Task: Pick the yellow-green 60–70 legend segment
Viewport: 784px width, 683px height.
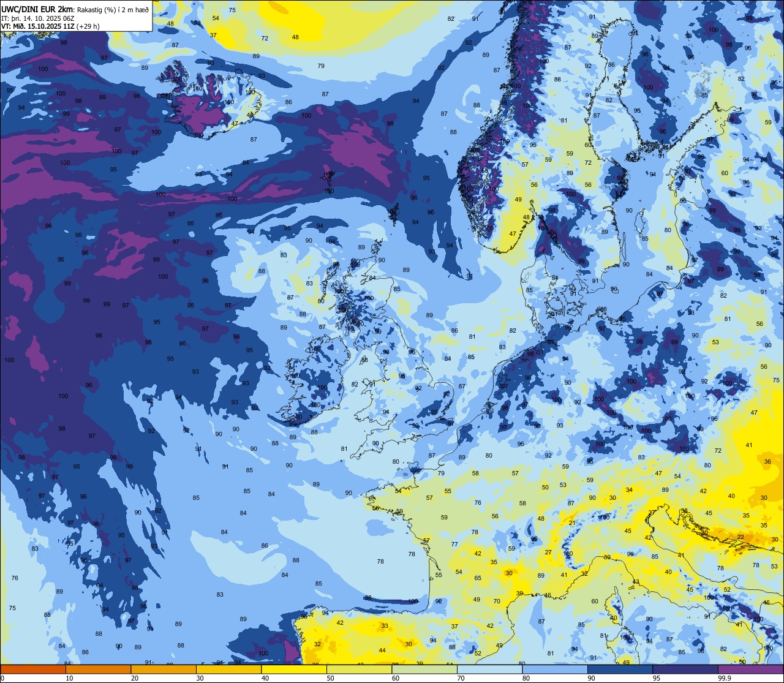Action: (x=424, y=669)
